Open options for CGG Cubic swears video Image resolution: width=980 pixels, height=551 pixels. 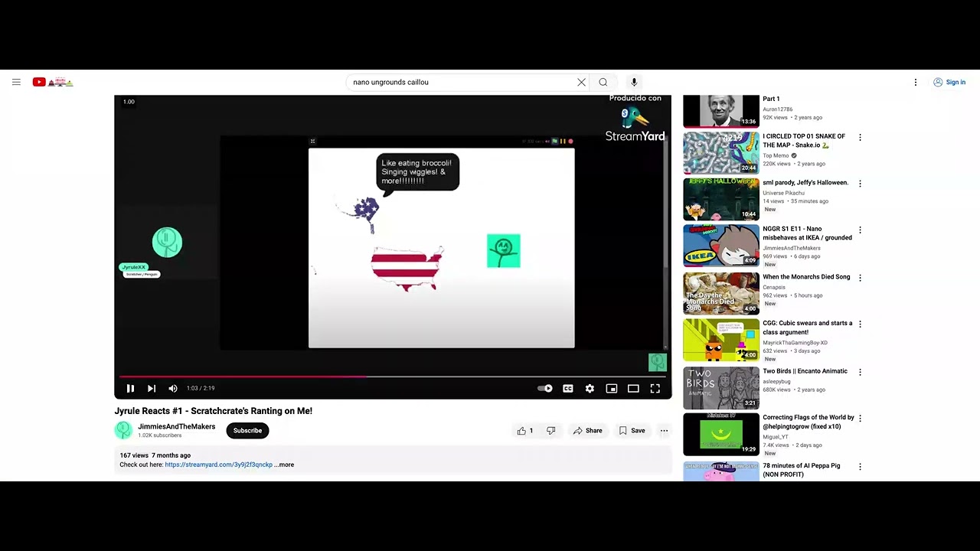(x=860, y=324)
